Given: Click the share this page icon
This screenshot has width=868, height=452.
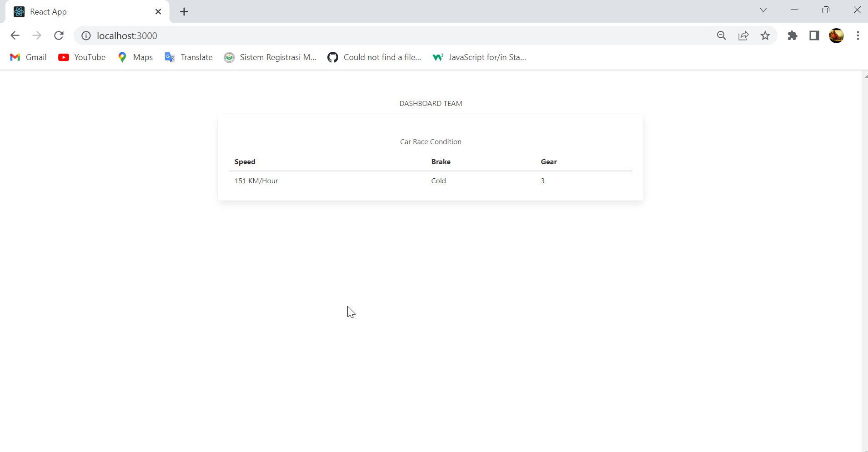Looking at the screenshot, I should [x=744, y=35].
